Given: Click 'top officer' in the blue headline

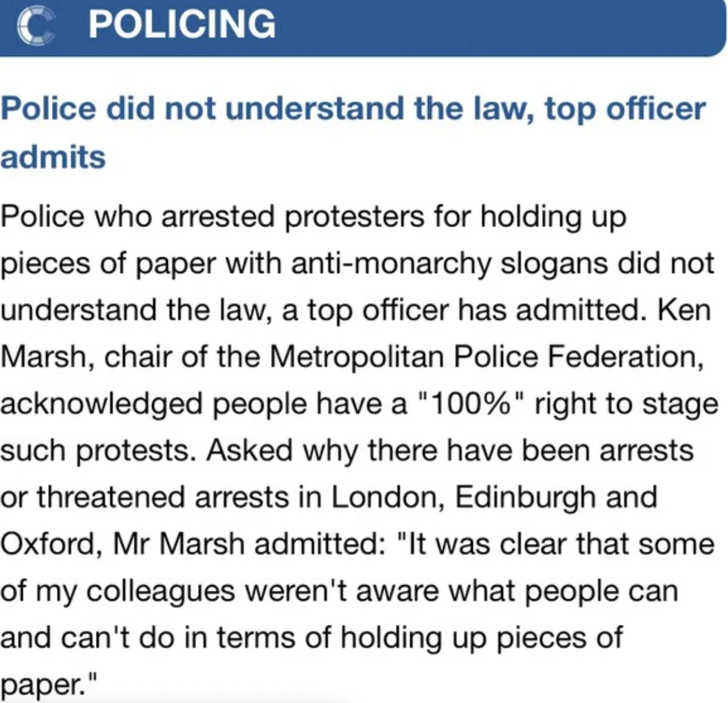Looking at the screenshot, I should (625, 109).
